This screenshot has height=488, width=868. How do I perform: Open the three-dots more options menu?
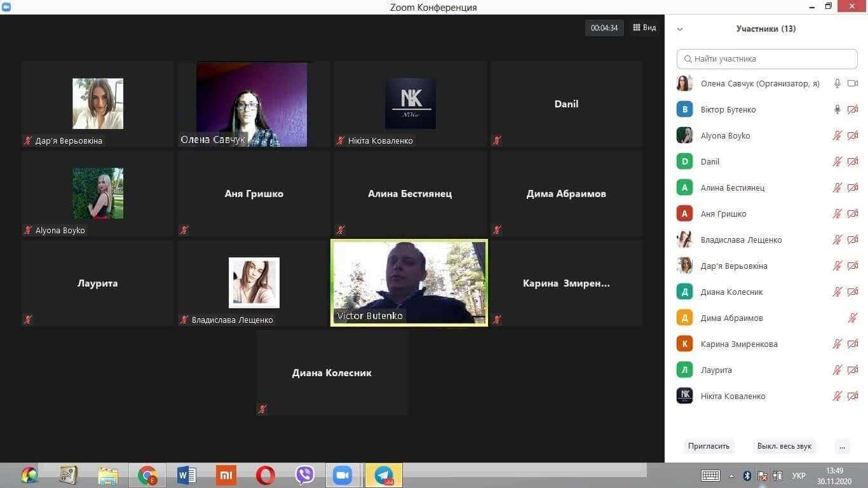click(842, 446)
